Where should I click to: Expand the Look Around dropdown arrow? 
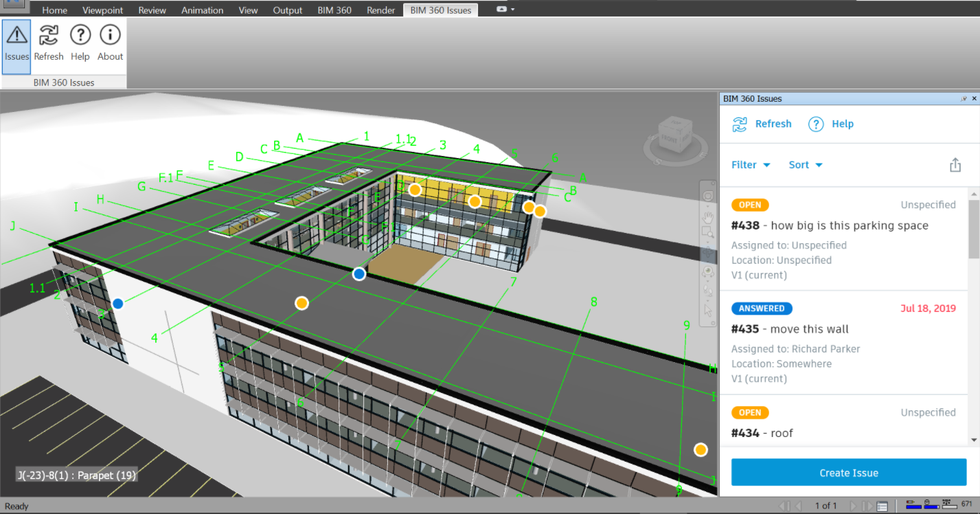point(708,282)
